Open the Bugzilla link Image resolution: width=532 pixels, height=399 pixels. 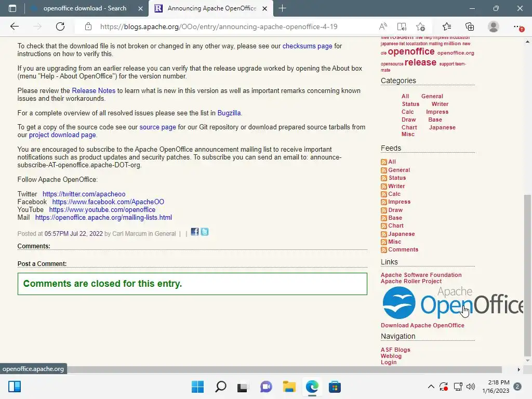click(x=229, y=113)
